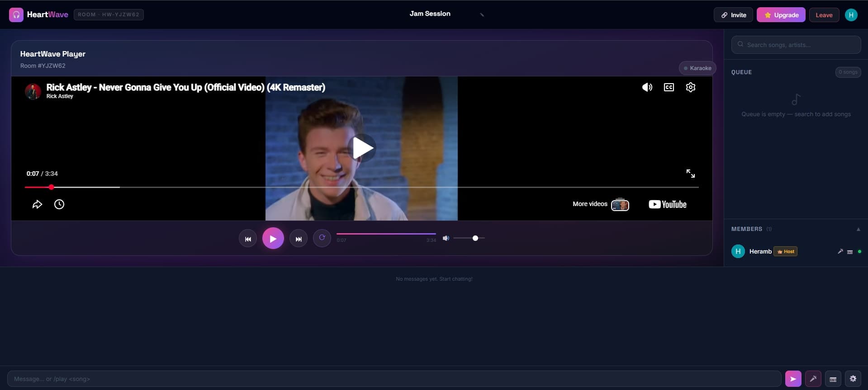The width and height of the screenshot is (868, 390).
Task: Open YouTube video settings gear
Action: [x=691, y=87]
